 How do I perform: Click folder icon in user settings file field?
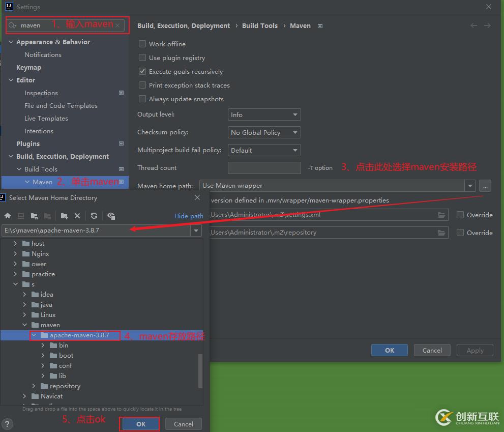[x=442, y=215]
